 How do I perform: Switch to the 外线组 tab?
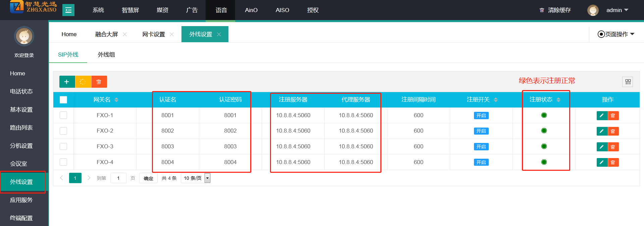point(106,55)
